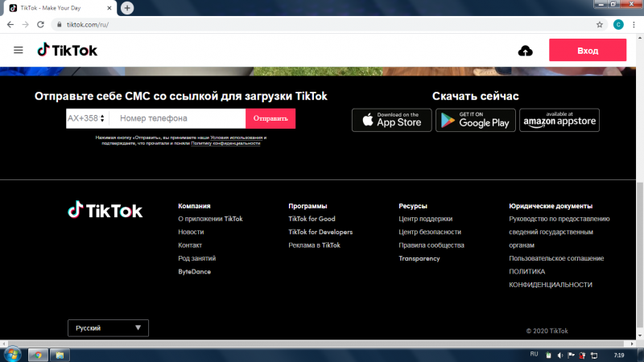Click the TikTok logo in header

click(x=68, y=50)
